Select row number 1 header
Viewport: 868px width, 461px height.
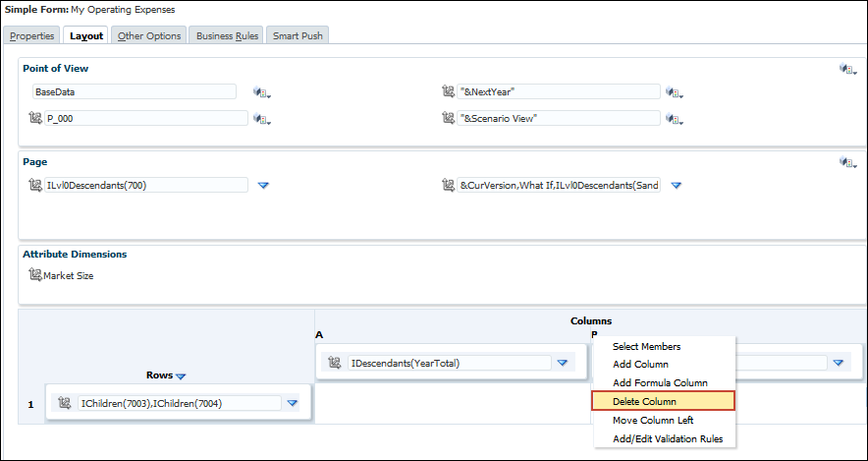tap(31, 405)
